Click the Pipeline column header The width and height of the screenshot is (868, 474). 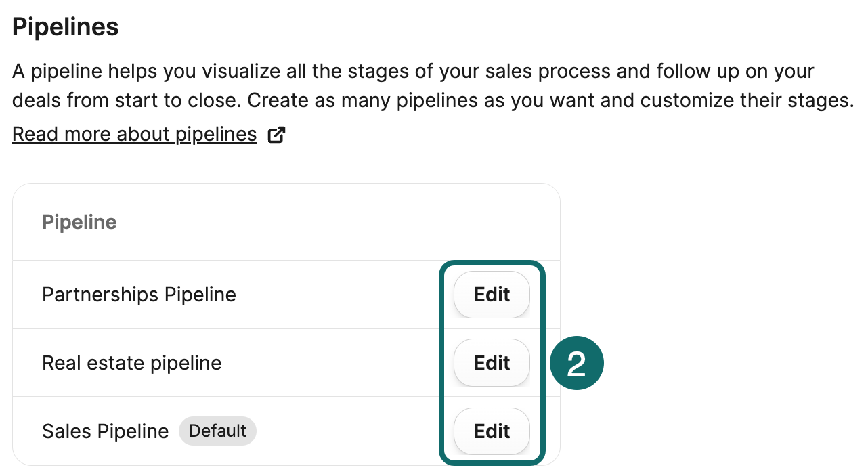coord(79,221)
